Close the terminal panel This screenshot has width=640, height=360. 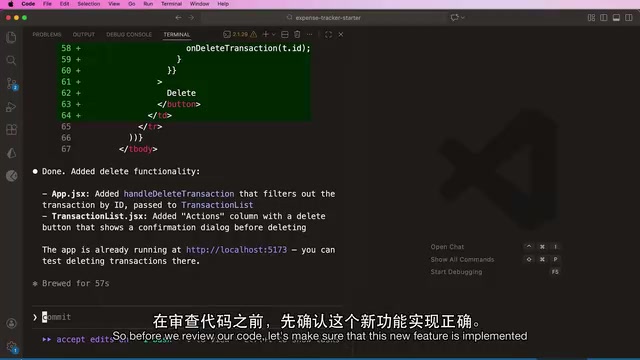(x=341, y=35)
